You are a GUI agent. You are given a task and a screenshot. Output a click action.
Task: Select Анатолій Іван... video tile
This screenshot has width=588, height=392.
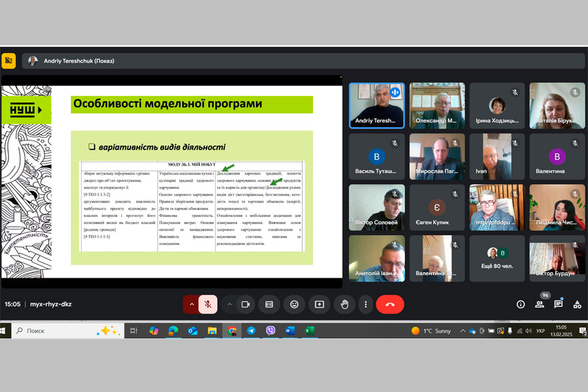[x=377, y=259]
